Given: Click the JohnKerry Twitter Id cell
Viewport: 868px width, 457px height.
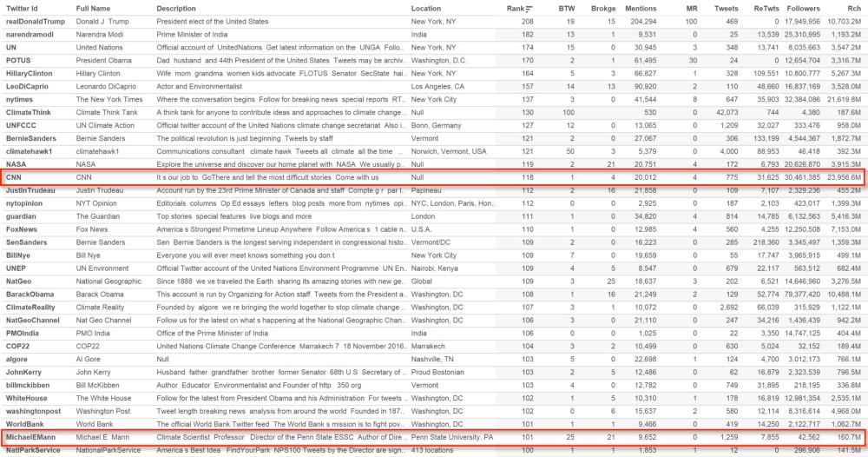Looking at the screenshot, I should (x=23, y=372).
